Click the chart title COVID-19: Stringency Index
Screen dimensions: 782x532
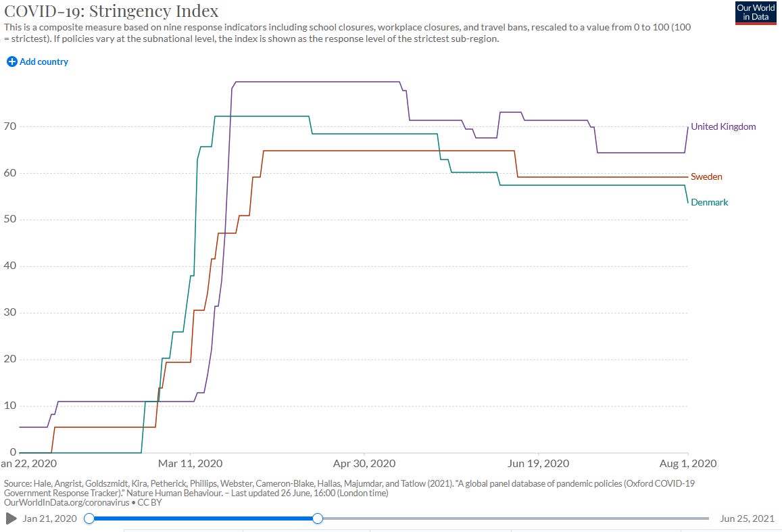point(112,11)
